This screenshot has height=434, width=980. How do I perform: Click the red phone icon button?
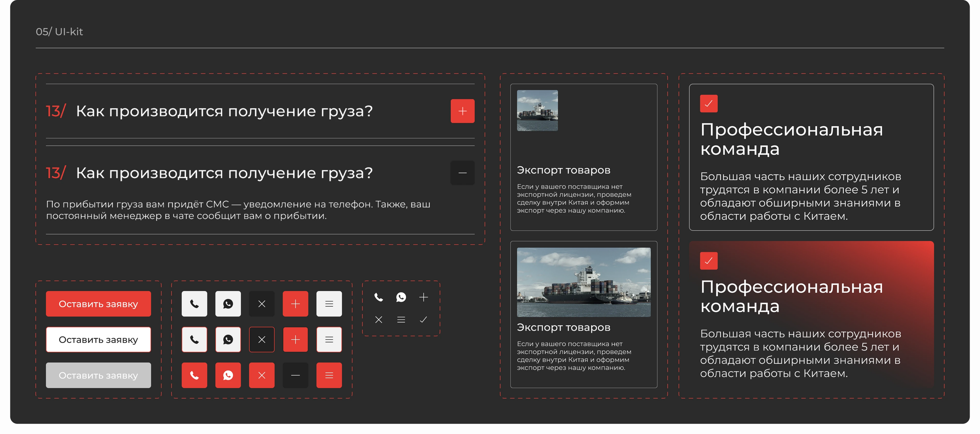pyautogui.click(x=194, y=375)
